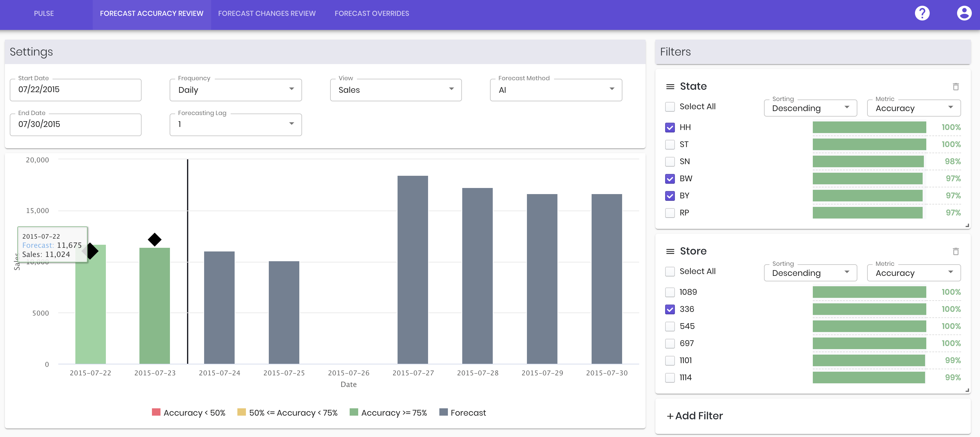Viewport: 980px width, 437px height.
Task: Check the RP state checkbox
Action: click(x=670, y=213)
